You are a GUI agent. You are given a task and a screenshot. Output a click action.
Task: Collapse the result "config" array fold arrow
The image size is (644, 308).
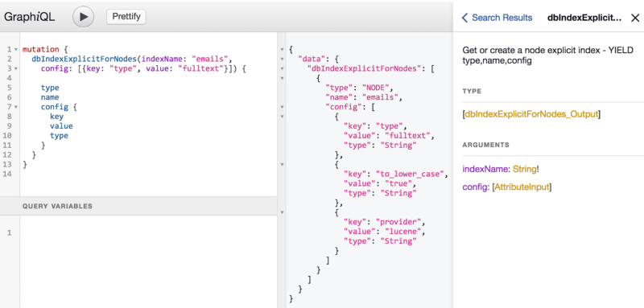pyautogui.click(x=283, y=107)
